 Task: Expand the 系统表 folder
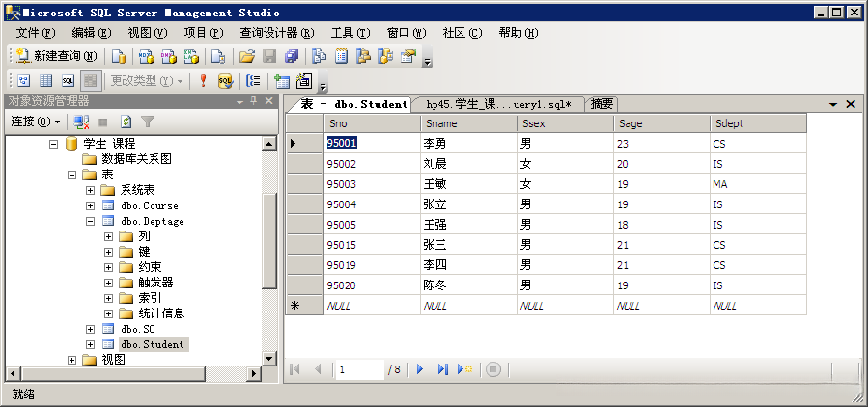pyautogui.click(x=90, y=190)
